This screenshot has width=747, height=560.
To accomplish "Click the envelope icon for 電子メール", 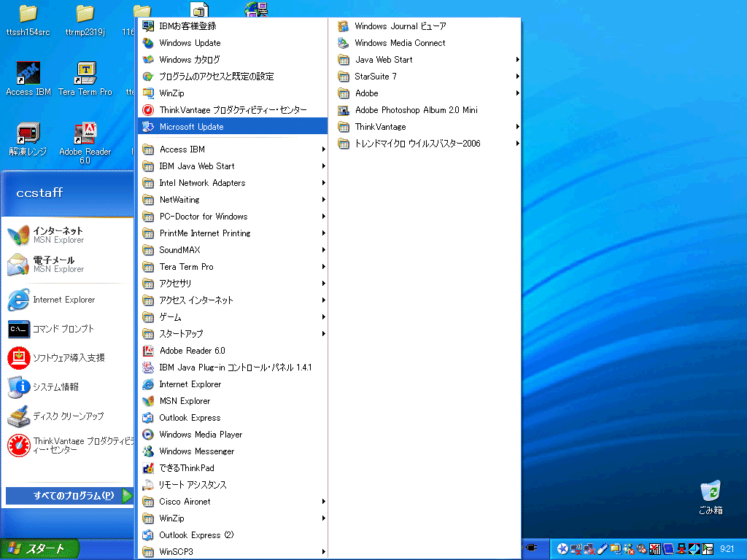I will tap(18, 264).
